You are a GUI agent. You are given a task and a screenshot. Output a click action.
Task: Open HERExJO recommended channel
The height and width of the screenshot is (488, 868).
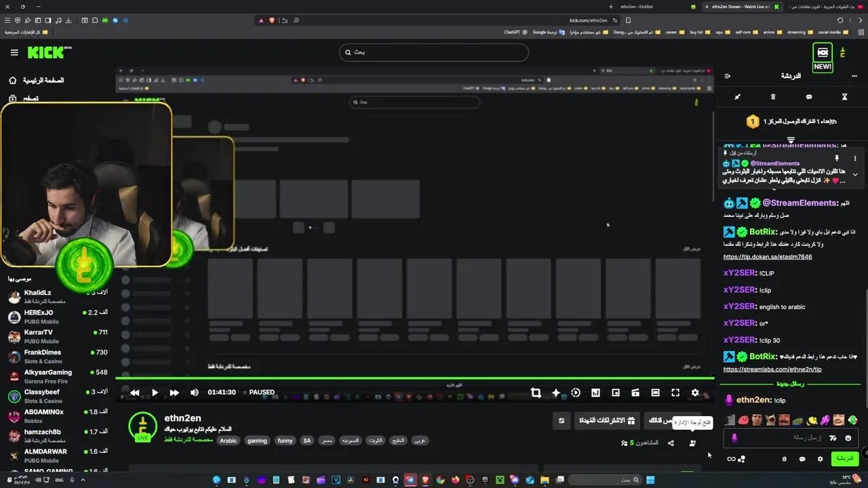click(58, 317)
